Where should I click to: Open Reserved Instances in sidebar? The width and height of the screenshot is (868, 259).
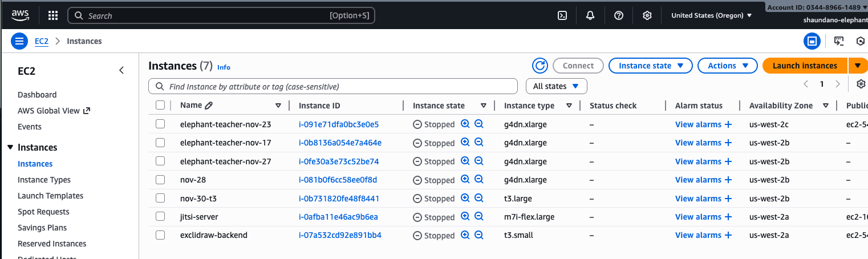point(52,244)
